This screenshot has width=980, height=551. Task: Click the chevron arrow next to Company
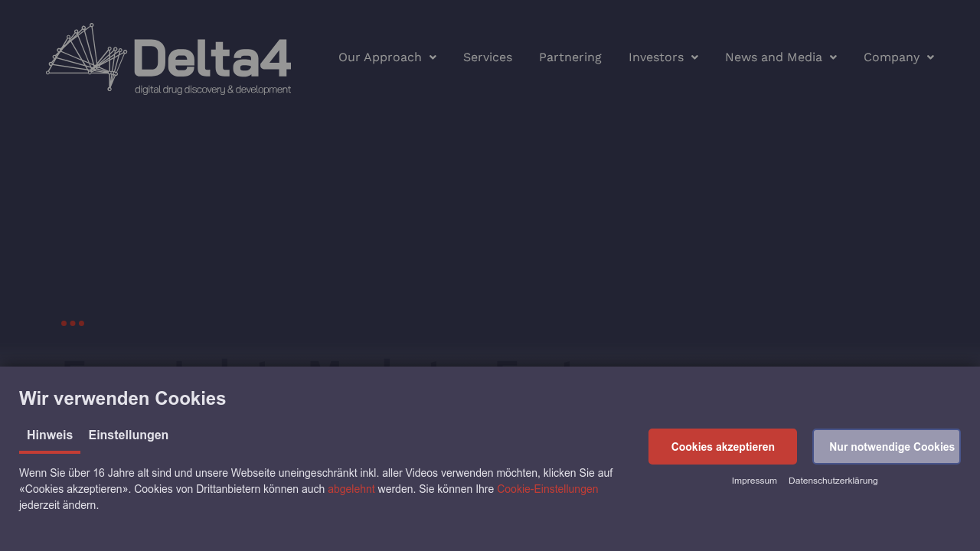[930, 57]
